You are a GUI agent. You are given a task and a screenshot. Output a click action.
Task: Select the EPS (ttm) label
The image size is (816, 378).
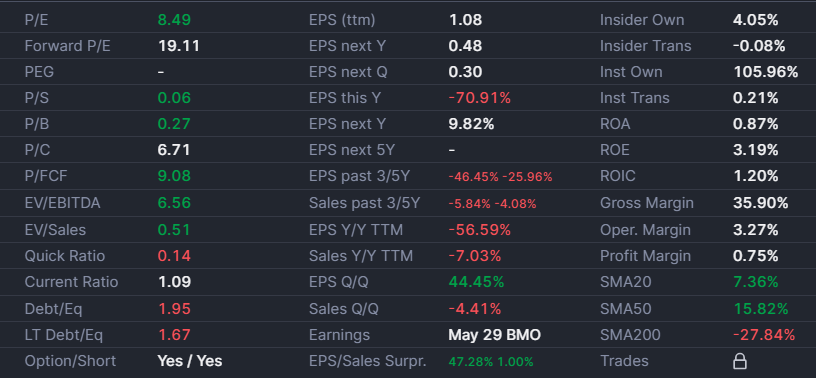click(342, 20)
